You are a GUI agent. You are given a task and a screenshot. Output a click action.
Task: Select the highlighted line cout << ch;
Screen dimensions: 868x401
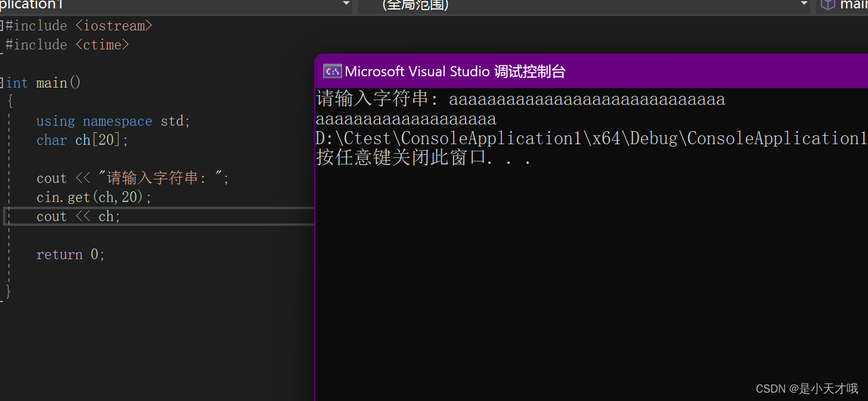[x=77, y=216]
